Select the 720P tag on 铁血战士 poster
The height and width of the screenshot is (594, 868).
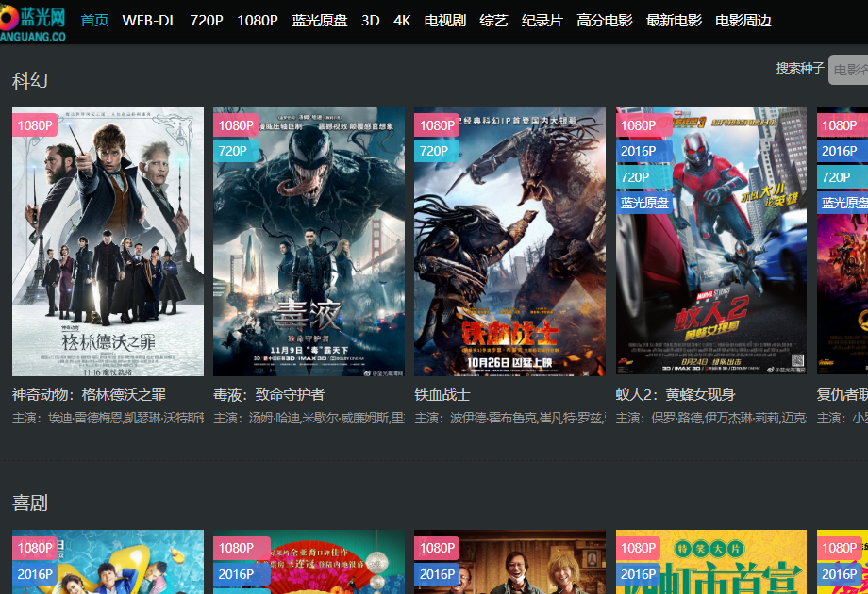tap(435, 151)
